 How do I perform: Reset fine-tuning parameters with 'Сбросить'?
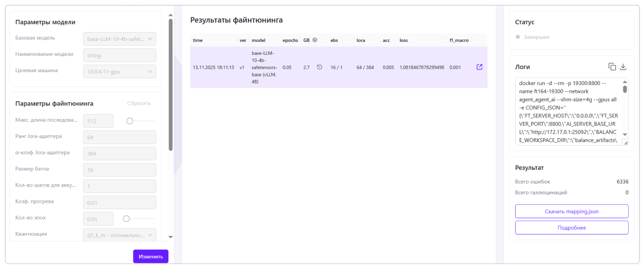pyautogui.click(x=139, y=103)
